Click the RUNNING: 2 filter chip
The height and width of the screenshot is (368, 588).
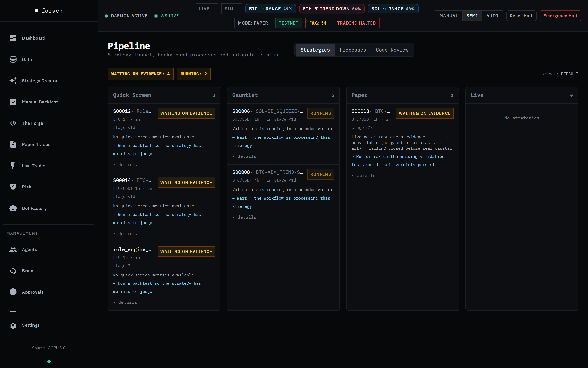pos(193,74)
